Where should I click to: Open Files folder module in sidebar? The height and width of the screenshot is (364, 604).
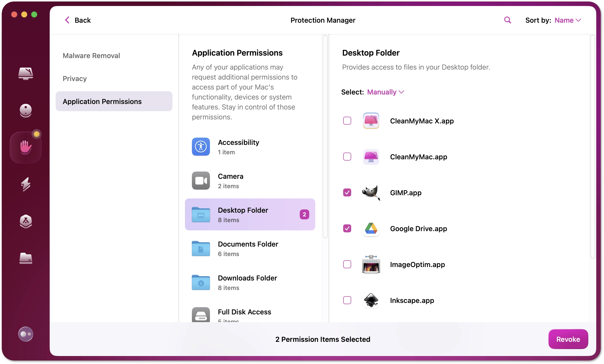[x=26, y=258]
